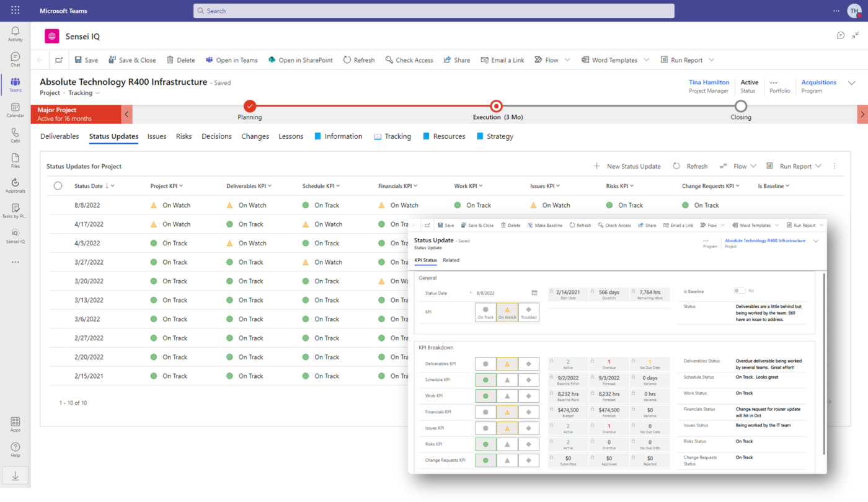Switch to the Deliverables tab
The image size is (868, 502).
(x=60, y=136)
